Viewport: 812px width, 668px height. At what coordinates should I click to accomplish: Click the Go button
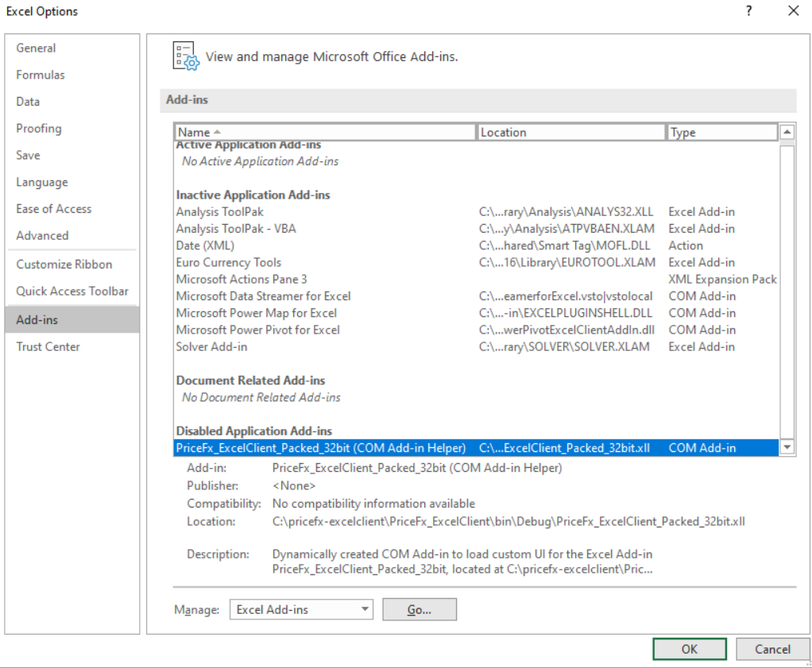click(x=420, y=609)
